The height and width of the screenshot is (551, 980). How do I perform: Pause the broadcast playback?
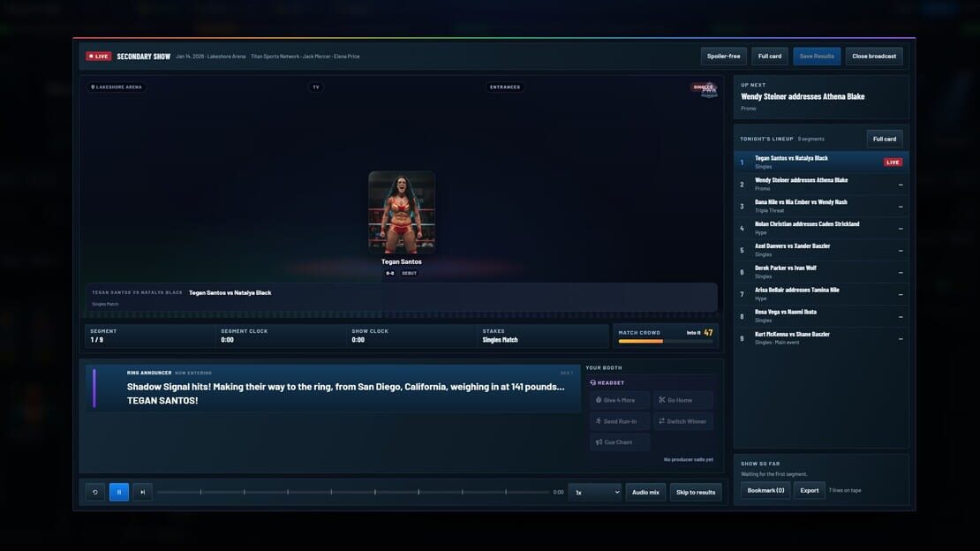(x=119, y=492)
